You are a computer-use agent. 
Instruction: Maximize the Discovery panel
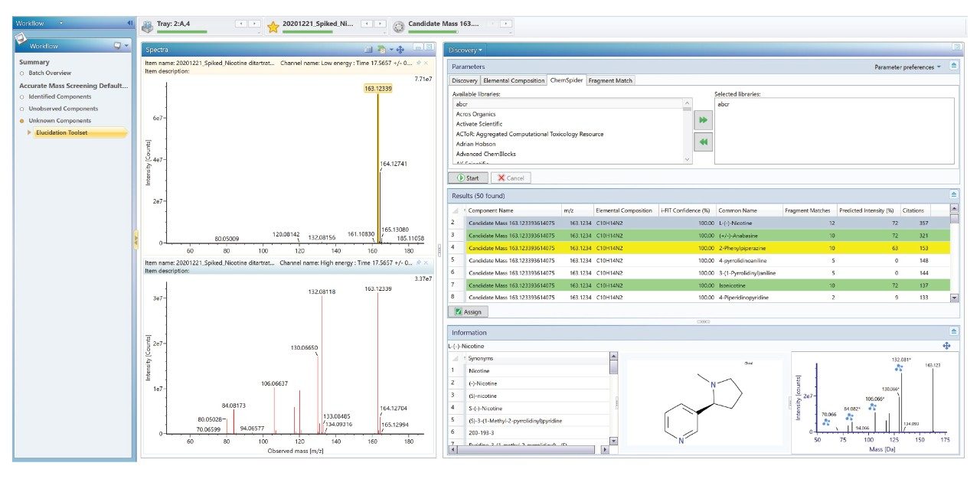point(956,47)
